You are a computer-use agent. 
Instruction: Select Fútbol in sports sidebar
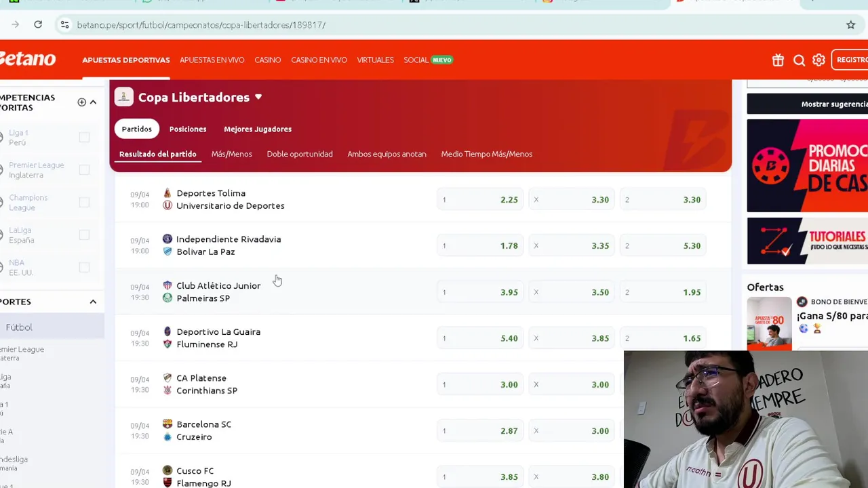coord(52,327)
